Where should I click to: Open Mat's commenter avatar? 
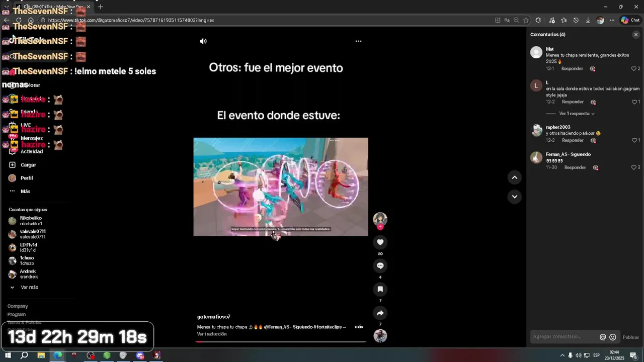click(536, 52)
